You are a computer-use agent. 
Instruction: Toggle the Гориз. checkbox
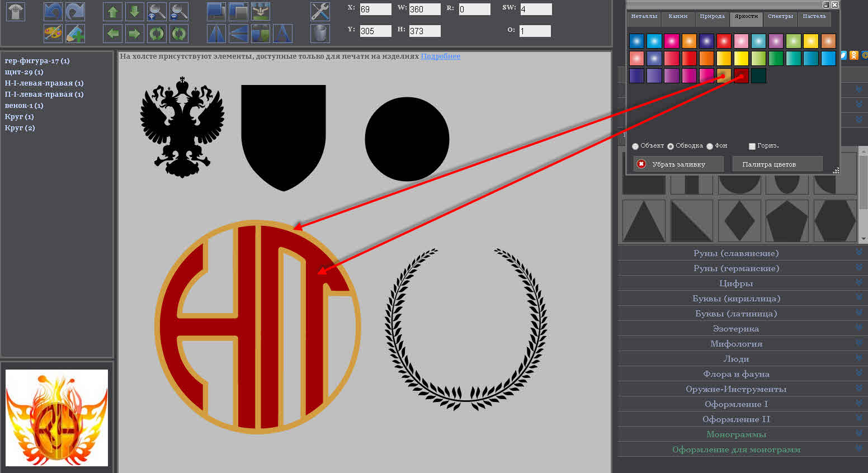pyautogui.click(x=752, y=146)
